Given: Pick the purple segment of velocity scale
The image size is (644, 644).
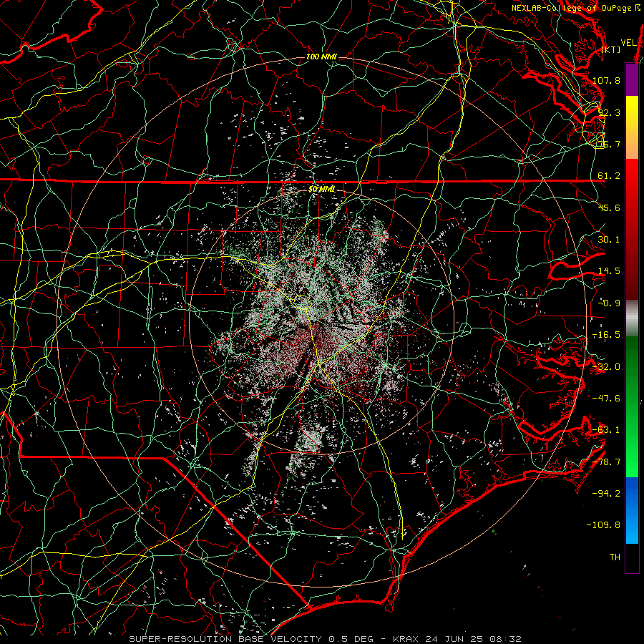Looking at the screenshot, I should pos(632,79).
